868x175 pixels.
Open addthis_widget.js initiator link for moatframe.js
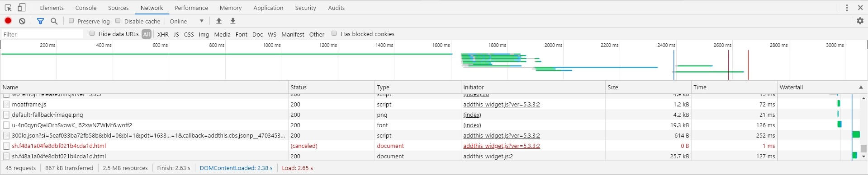(501, 104)
